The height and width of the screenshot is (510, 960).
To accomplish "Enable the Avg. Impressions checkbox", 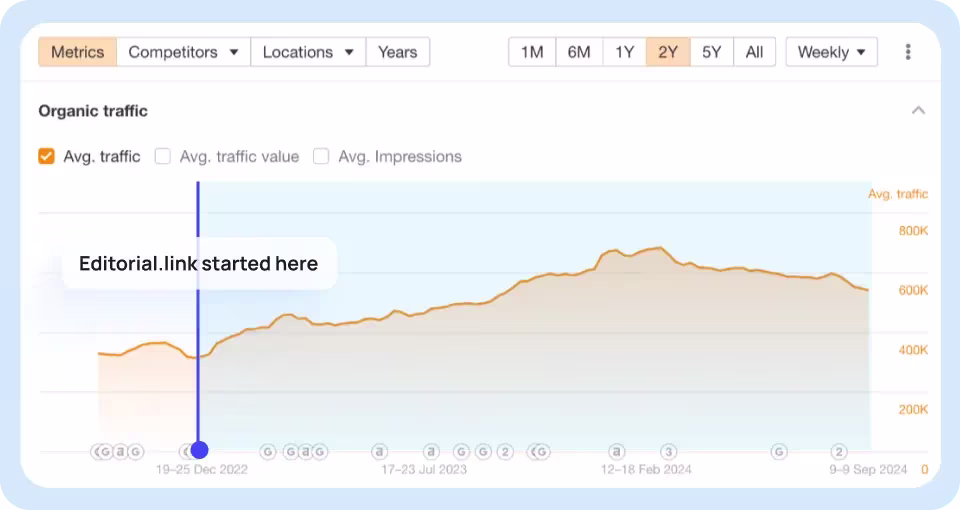I will point(321,157).
